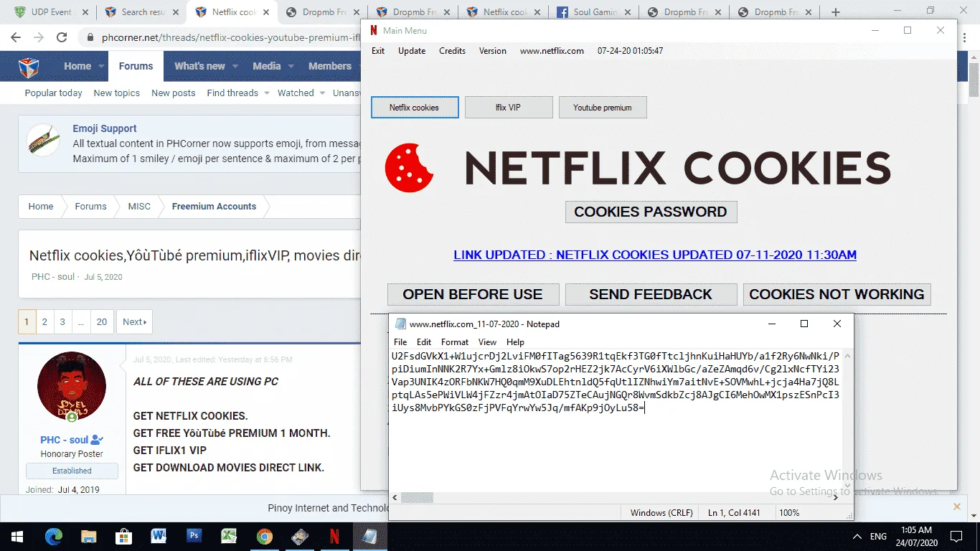980x551 pixels.
Task: Select the Netflix cookies button
Action: coord(414,108)
